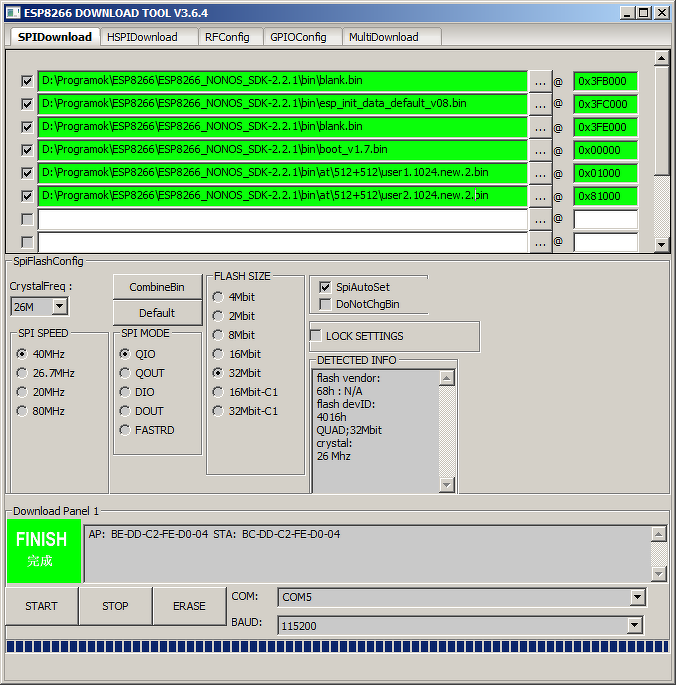Select QIO SPI mode
This screenshot has height=685, width=676.
click(x=138, y=354)
